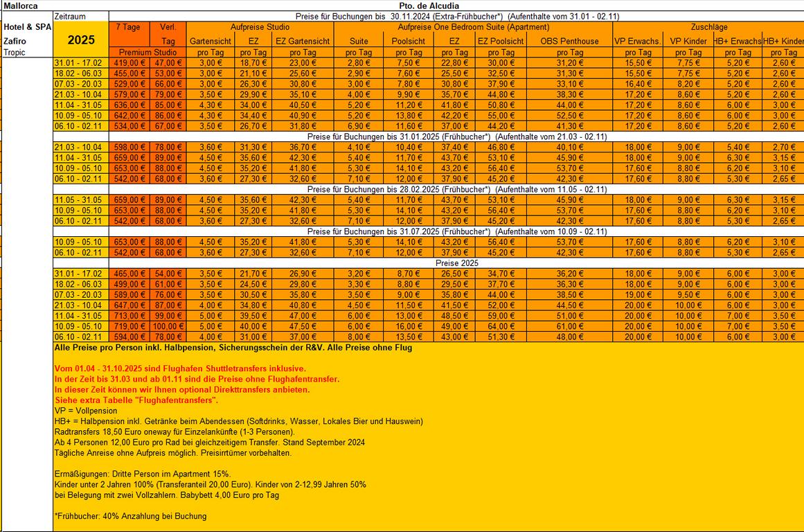The height and width of the screenshot is (532, 804).
Task: Select the large 2025 year cell
Action: (80, 39)
